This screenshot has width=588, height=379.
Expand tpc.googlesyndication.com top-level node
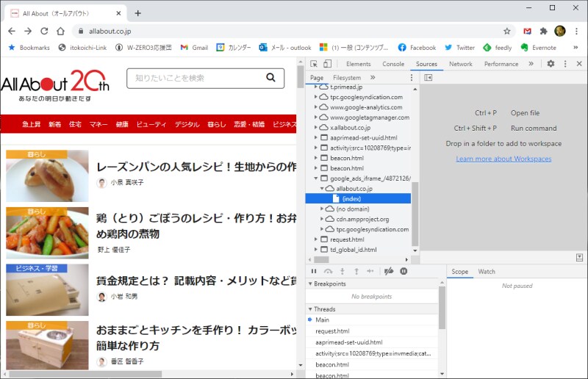[316, 97]
